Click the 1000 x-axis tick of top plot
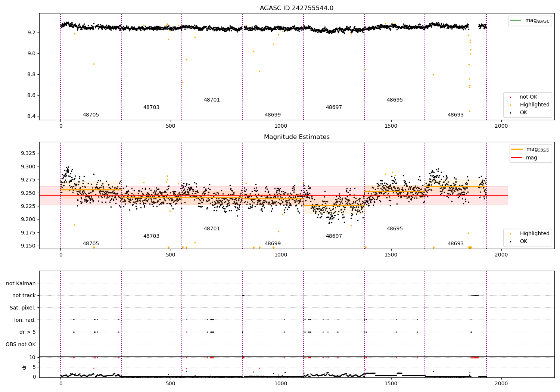The height and width of the screenshot is (392, 560). [x=281, y=126]
